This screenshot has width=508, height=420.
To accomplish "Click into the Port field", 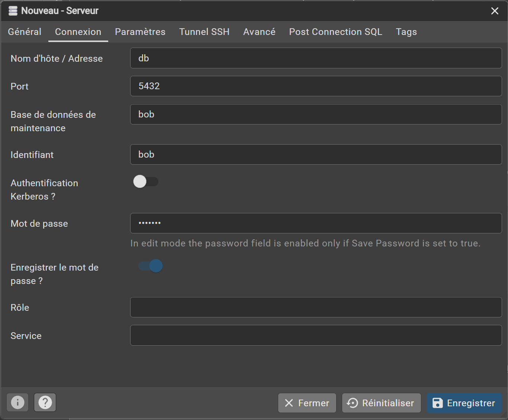I will pos(316,86).
